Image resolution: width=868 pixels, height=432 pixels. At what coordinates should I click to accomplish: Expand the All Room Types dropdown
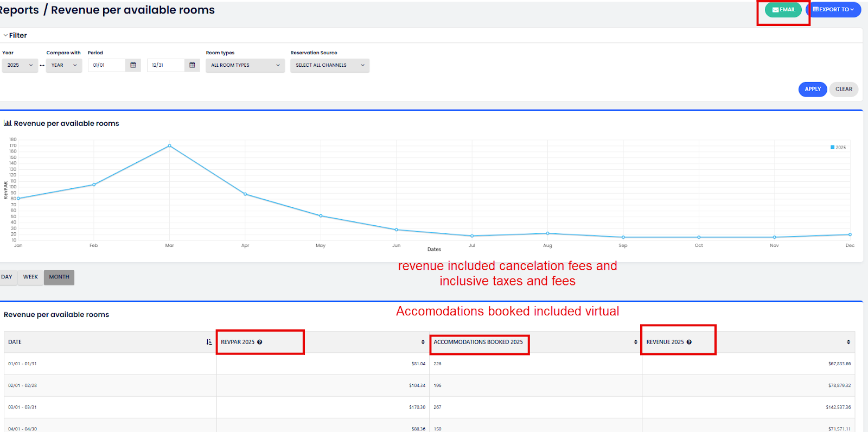click(x=245, y=65)
